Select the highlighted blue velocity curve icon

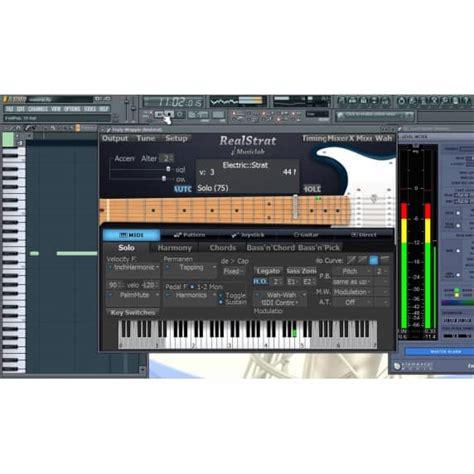click(x=374, y=260)
